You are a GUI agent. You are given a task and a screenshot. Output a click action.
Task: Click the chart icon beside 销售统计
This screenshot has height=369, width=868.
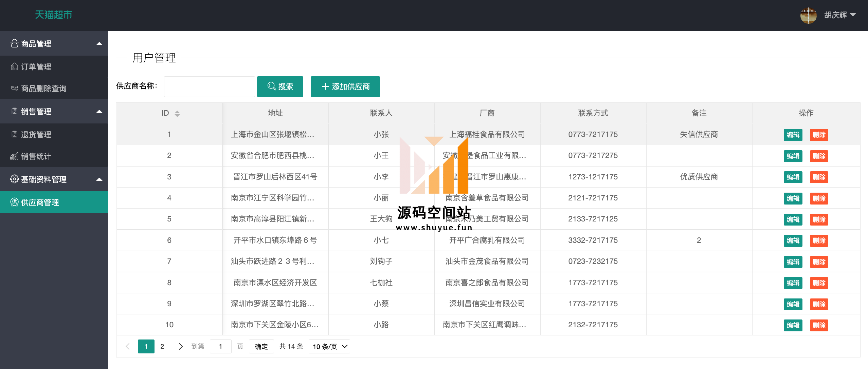pos(14,156)
